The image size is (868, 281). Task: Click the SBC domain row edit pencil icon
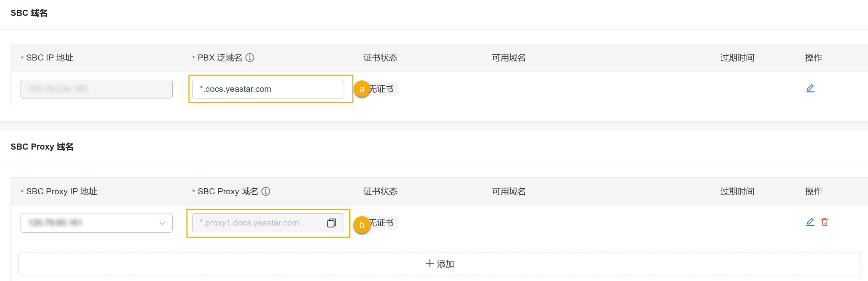pos(810,88)
